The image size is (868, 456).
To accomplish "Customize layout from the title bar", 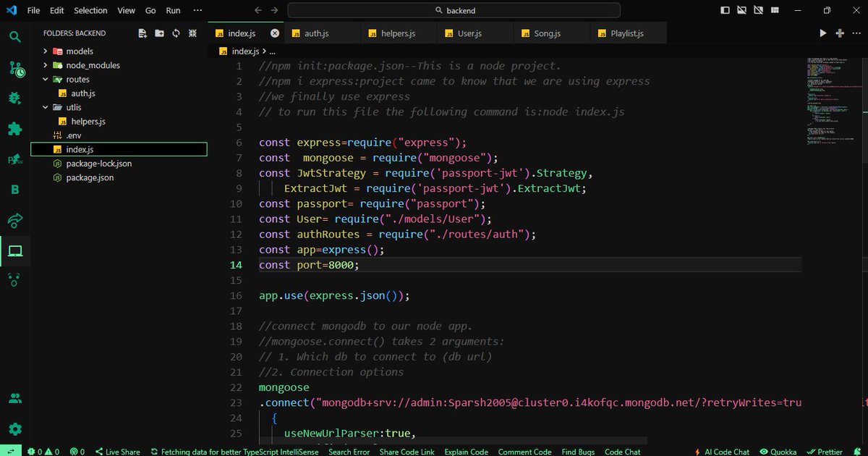I will (775, 10).
